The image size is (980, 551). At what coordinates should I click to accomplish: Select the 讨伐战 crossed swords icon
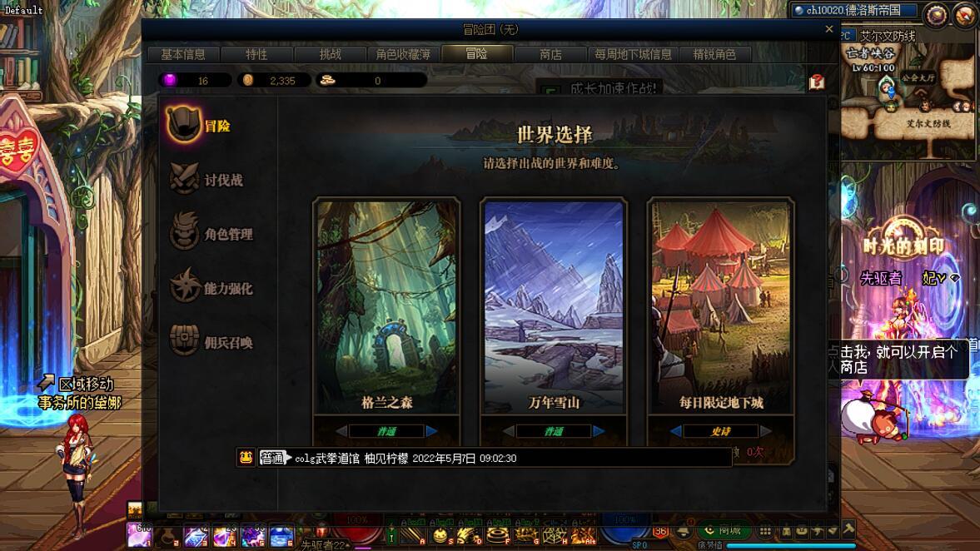[184, 179]
